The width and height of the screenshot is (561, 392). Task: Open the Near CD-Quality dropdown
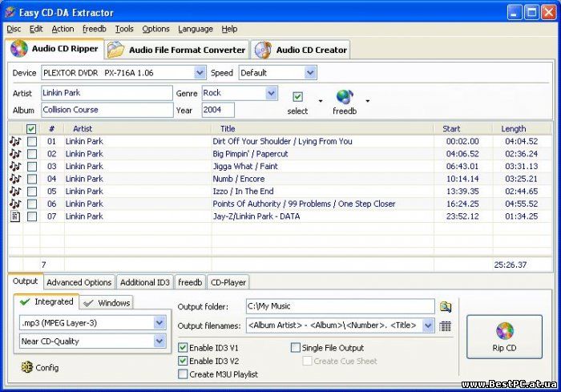point(159,341)
